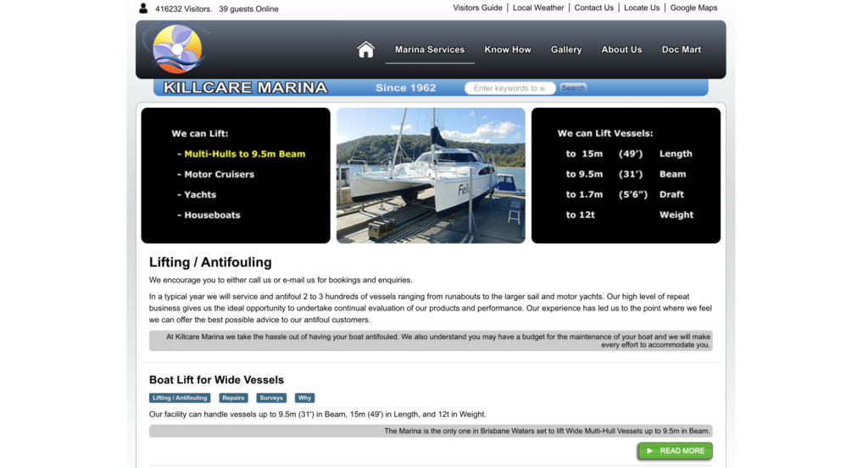Image resolution: width=868 pixels, height=468 pixels.
Task: Click the sentence We encourage you to either call
Action: [x=281, y=281]
